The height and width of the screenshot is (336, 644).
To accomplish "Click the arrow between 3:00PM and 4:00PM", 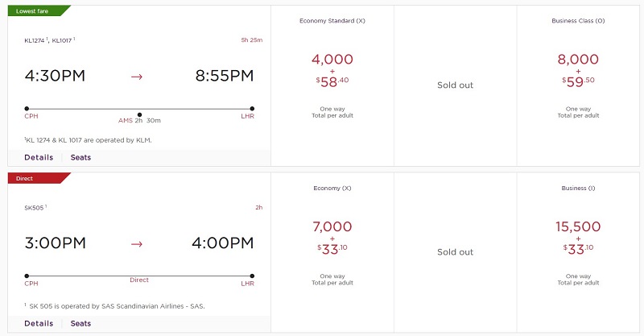I will (x=137, y=244).
